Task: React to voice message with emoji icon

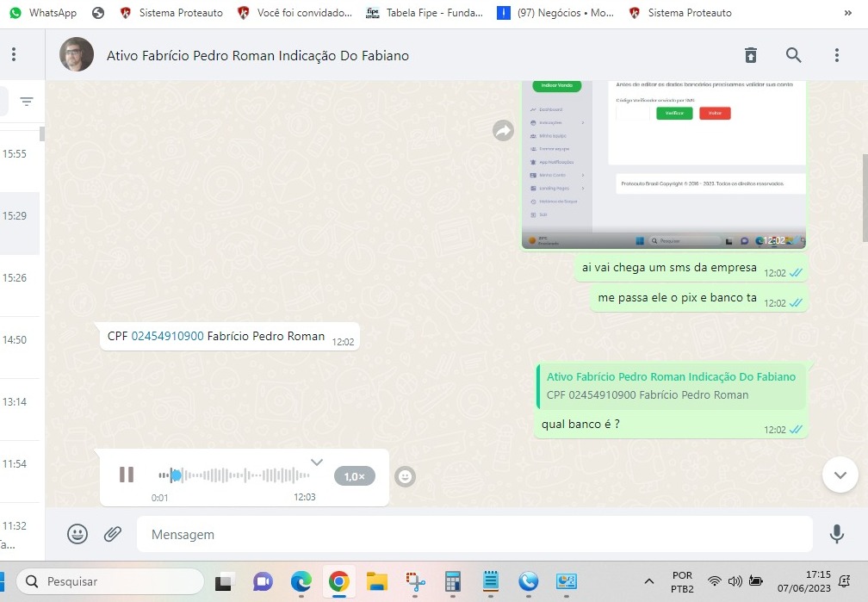Action: coord(405,476)
